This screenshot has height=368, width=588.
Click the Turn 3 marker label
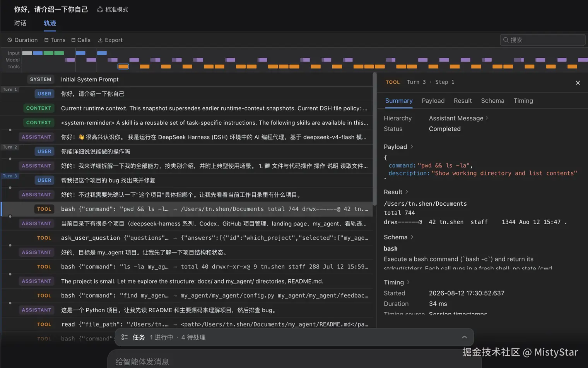pos(10,176)
